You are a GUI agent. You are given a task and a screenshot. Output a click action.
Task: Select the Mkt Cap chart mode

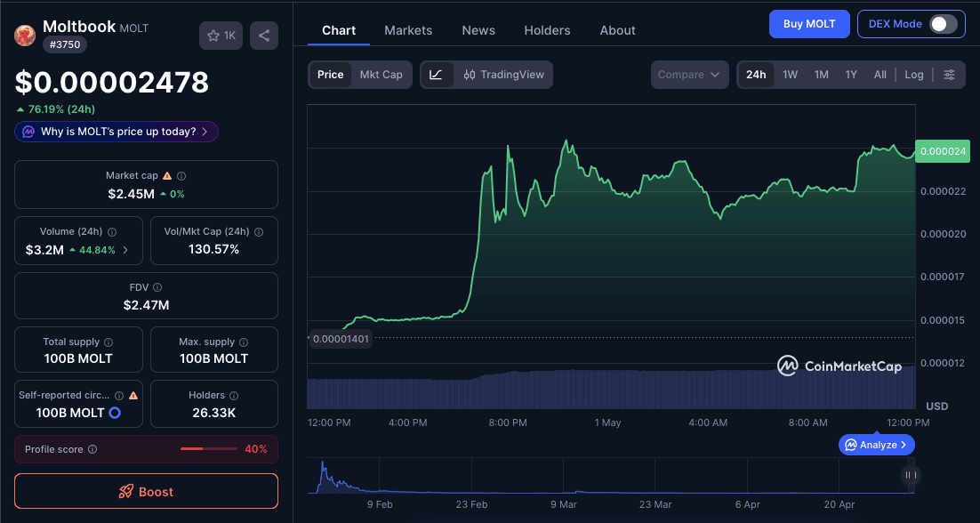tap(382, 75)
